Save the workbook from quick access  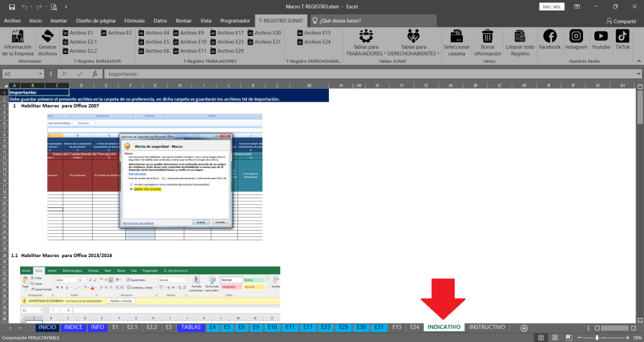point(12,7)
